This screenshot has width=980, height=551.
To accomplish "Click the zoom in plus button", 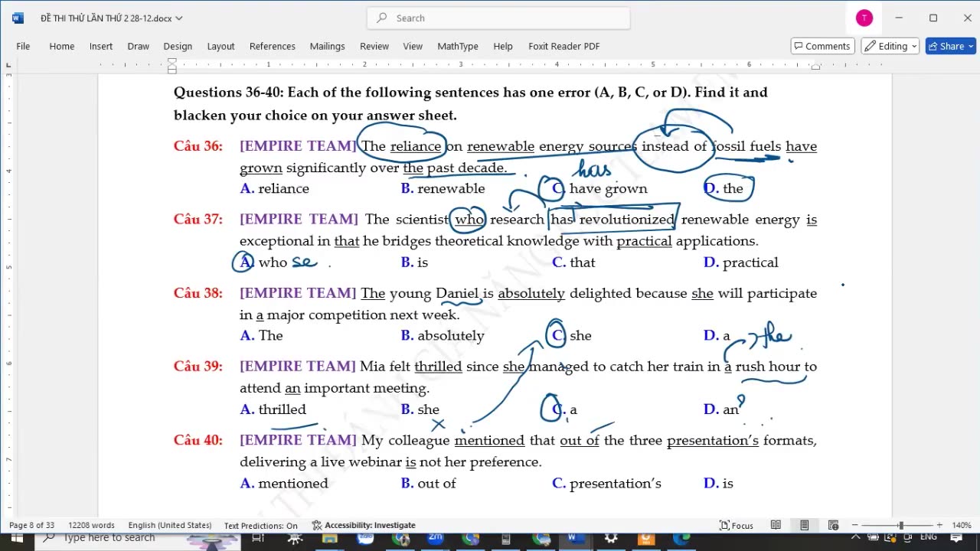I will pos(939,525).
